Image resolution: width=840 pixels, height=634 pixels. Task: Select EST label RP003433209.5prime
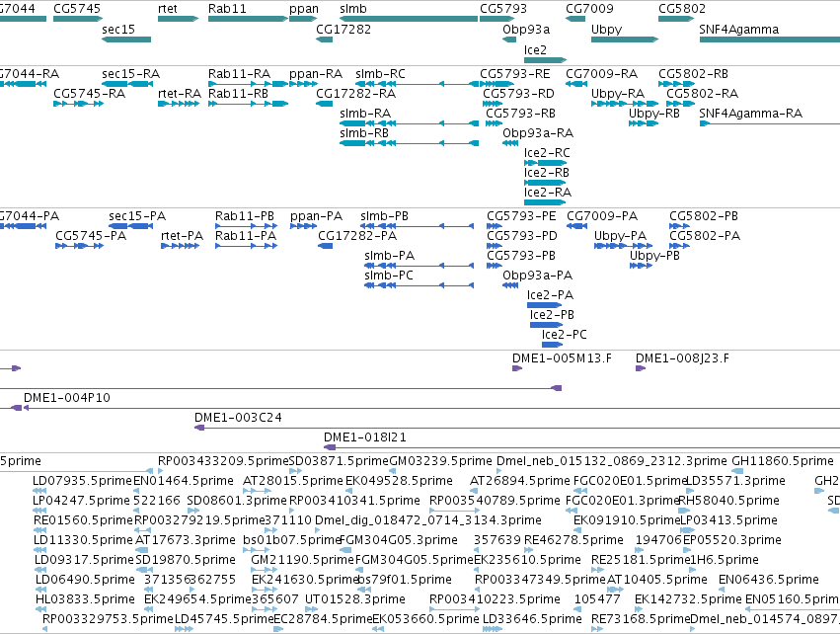pyautogui.click(x=223, y=461)
